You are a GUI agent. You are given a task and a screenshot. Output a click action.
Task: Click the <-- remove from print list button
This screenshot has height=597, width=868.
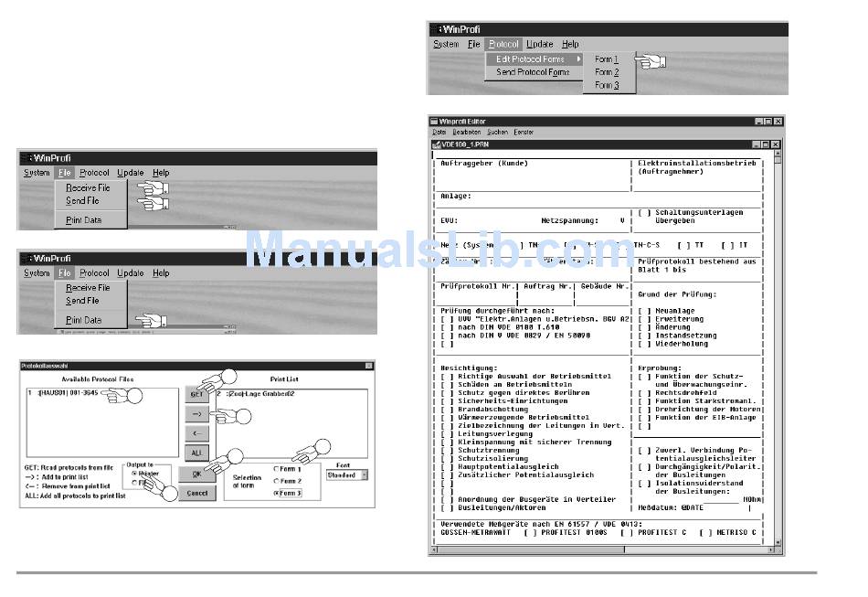point(196,433)
